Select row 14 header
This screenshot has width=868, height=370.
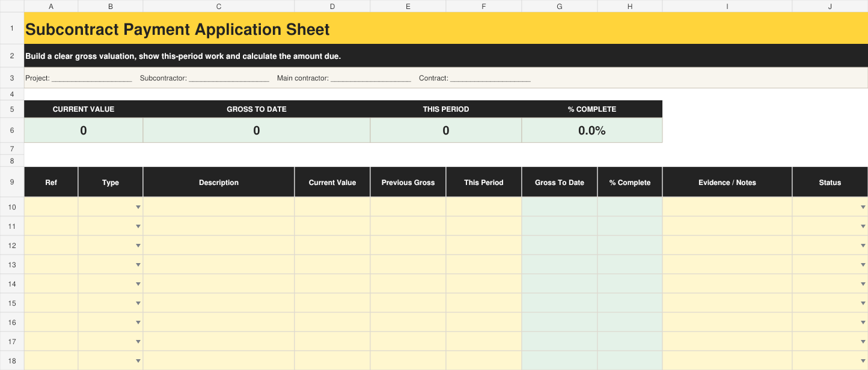12,284
